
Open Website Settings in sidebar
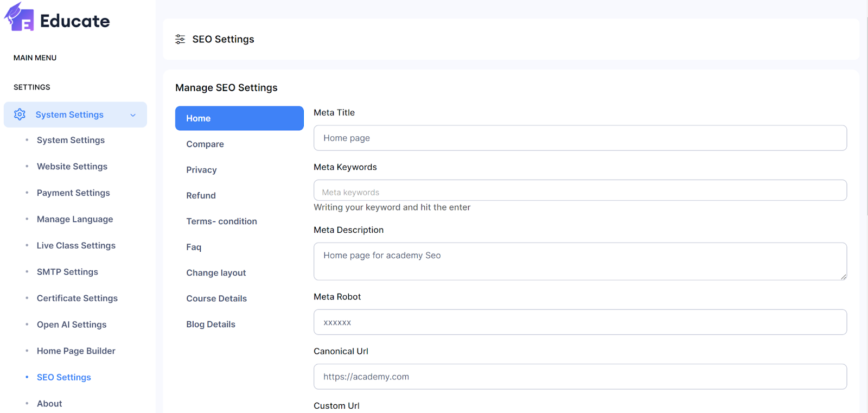click(72, 167)
